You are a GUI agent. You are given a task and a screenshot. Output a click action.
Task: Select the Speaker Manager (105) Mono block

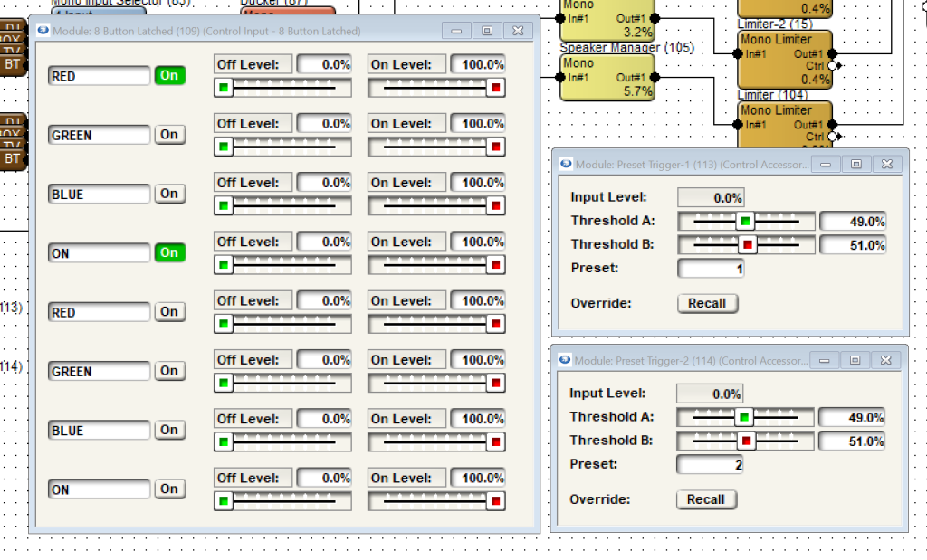point(606,77)
